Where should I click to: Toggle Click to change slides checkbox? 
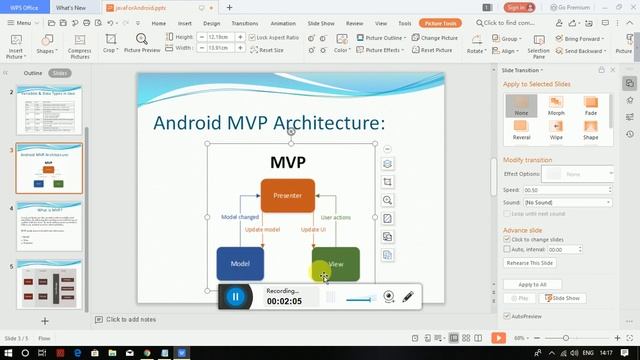(507, 239)
